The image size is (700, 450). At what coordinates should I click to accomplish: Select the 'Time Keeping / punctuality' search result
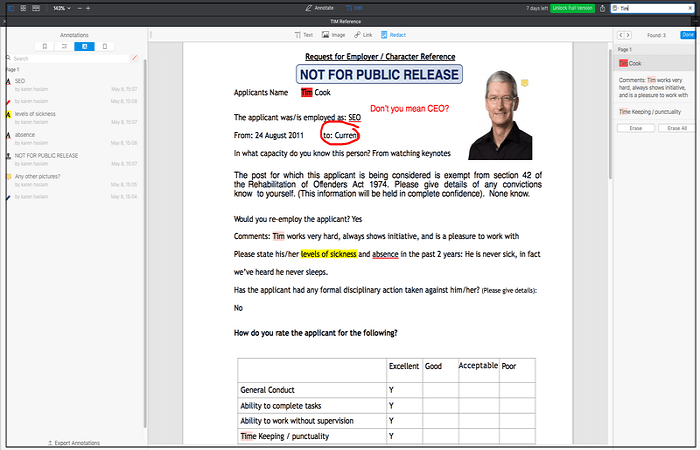point(654,112)
